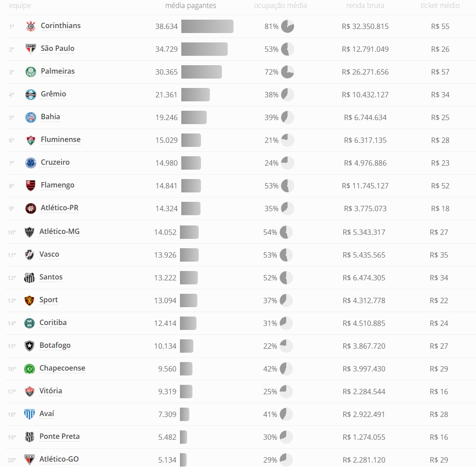
Task: Click the Avaí striped shield crest
Action: point(29,414)
